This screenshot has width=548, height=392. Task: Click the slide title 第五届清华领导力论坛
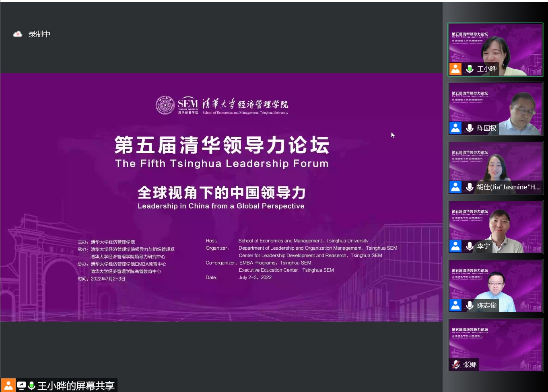coord(222,145)
